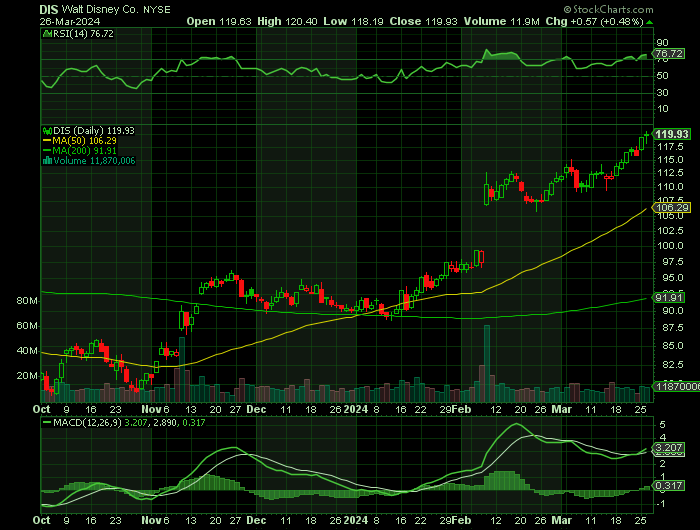The width and height of the screenshot is (700, 530).
Task: Click the 60M volume scale label
Action: pyautogui.click(x=27, y=326)
